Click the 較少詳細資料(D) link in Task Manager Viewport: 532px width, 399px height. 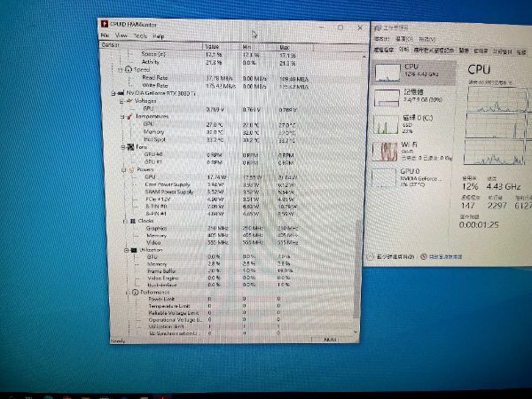click(395, 256)
